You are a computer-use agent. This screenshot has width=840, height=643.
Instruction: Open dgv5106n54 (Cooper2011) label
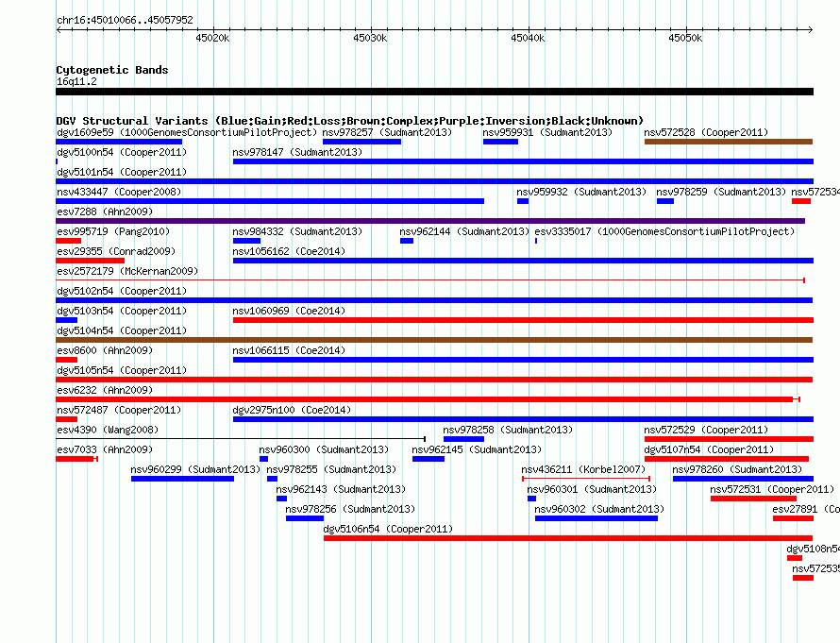click(x=388, y=529)
